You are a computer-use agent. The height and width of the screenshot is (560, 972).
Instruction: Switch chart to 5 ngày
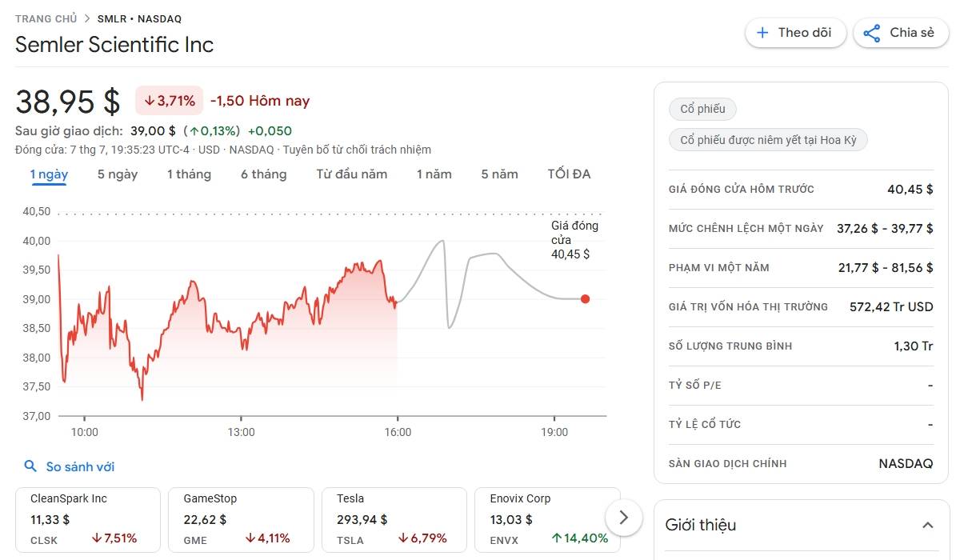(x=118, y=174)
